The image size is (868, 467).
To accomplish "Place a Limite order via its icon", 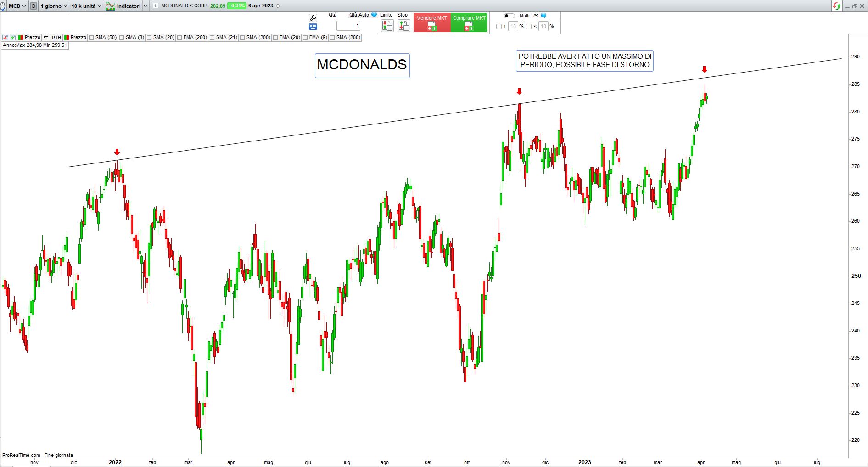I will point(387,26).
